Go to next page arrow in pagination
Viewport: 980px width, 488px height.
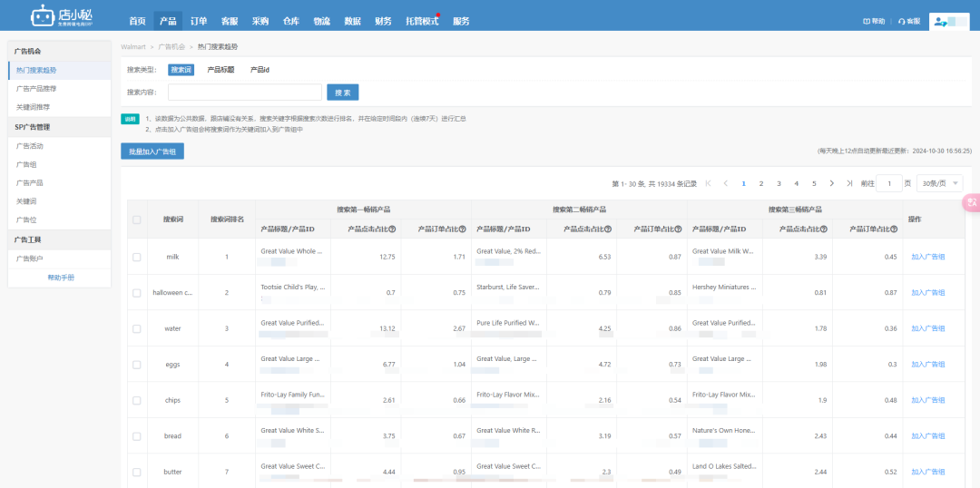click(832, 184)
